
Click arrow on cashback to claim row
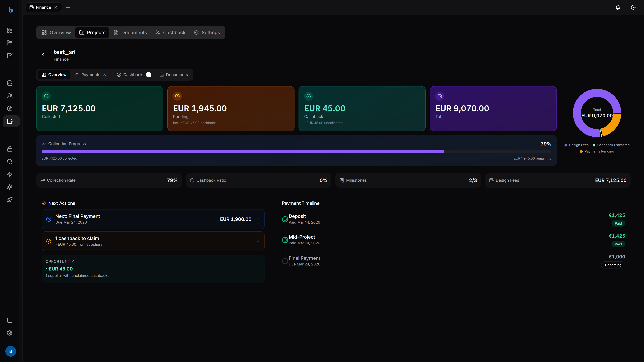(258, 241)
